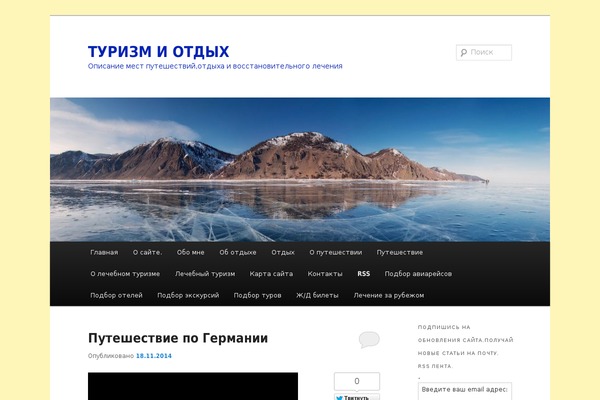Screen dimensions: 600x400
Task: Click the RSS menu item
Action: [x=364, y=274]
